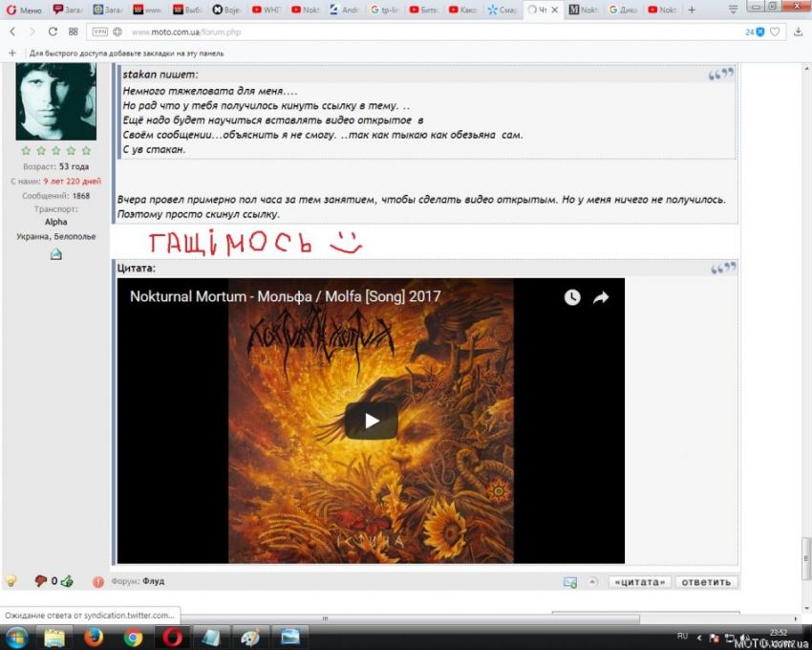Go back to the previous page
This screenshot has width=812, height=650.
coord(13,32)
